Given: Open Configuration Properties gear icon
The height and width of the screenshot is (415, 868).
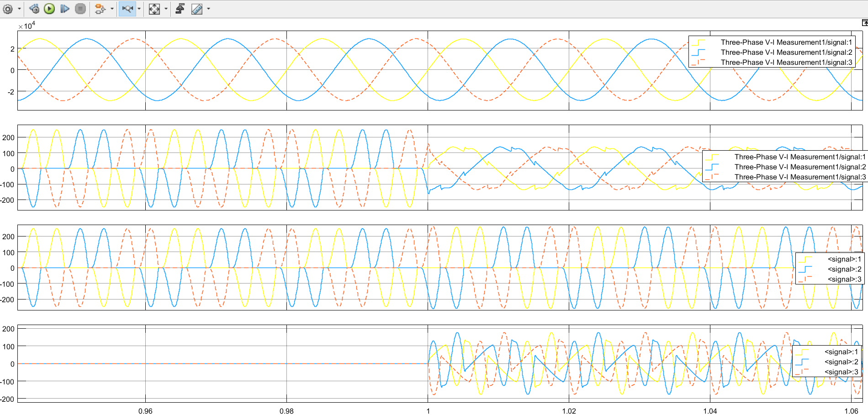Looking at the screenshot, I should (x=8, y=9).
